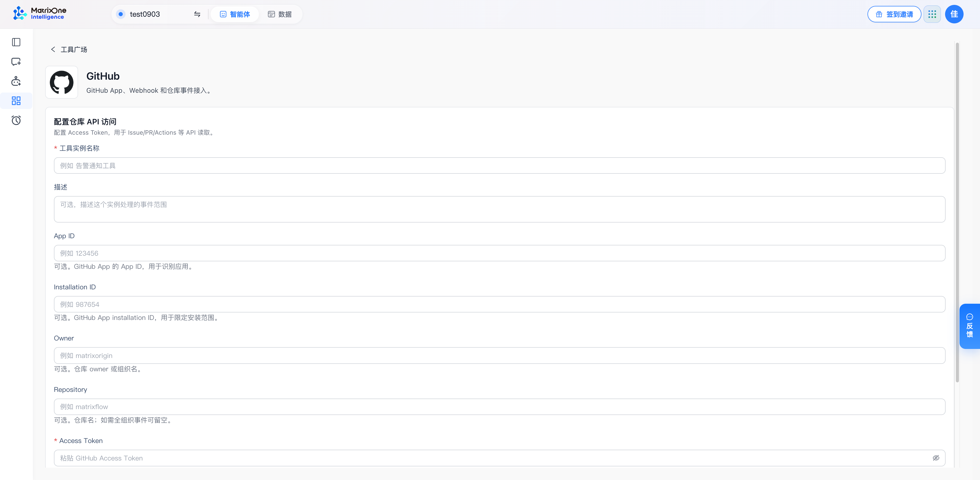Switch to the 智能体 tab
Image resolution: width=980 pixels, height=480 pixels.
coord(235,14)
